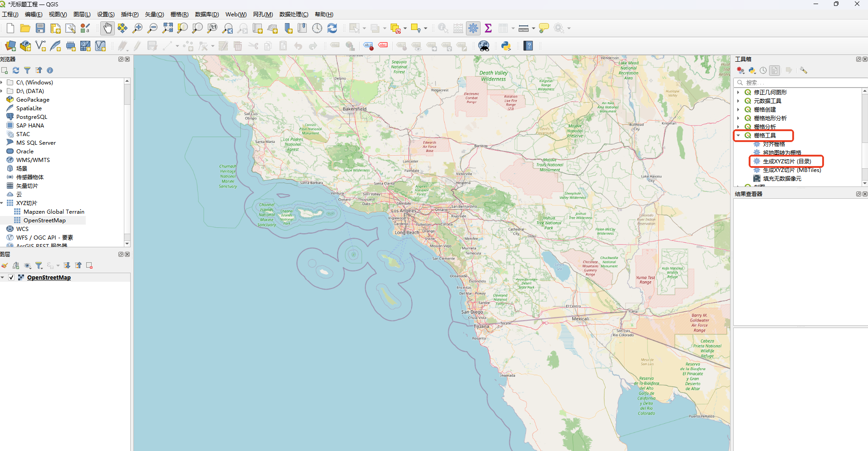Open toolbox options wrench icon
The height and width of the screenshot is (451, 868).
(x=804, y=70)
